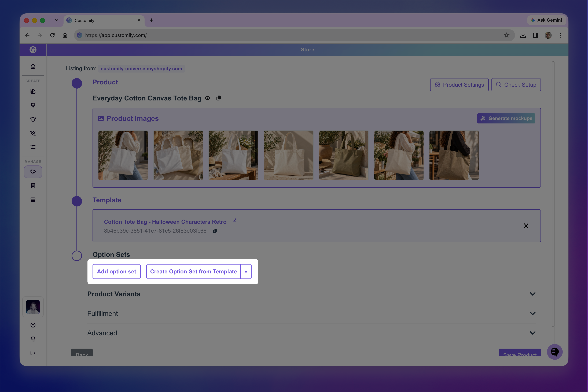Select the third product image on bench
The width and height of the screenshot is (588, 392).
point(233,155)
